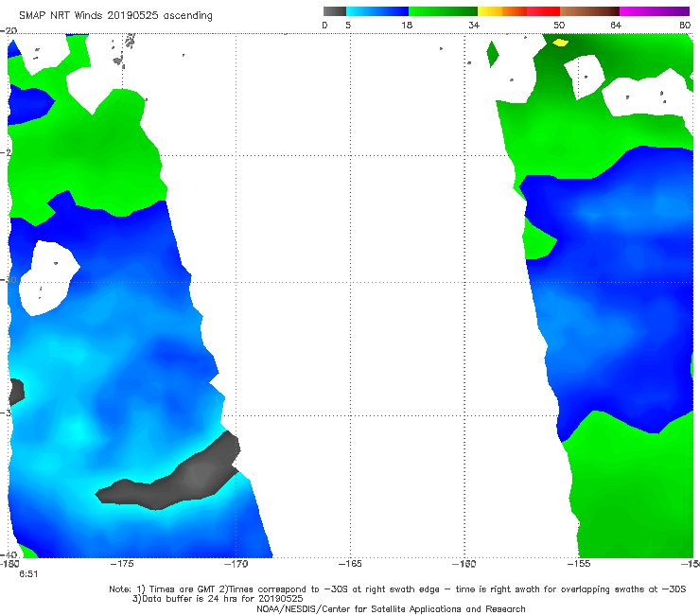Click the "-175" longitude axis label
This screenshot has width=700, height=615.
click(x=122, y=564)
